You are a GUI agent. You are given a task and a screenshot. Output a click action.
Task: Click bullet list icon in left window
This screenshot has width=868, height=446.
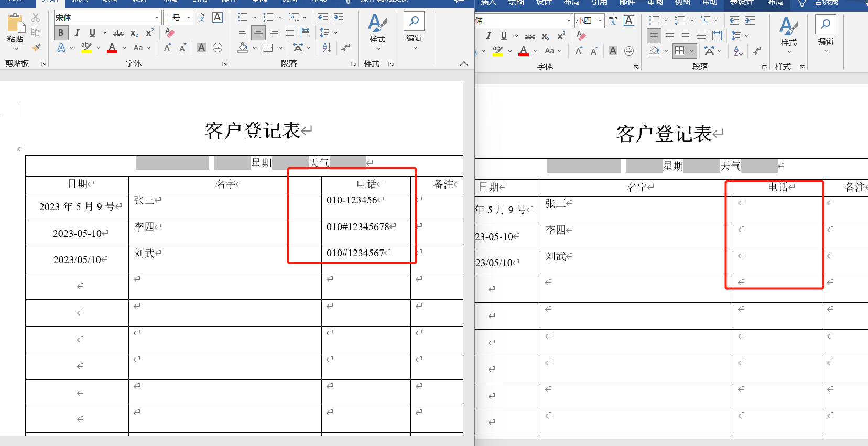pos(242,17)
